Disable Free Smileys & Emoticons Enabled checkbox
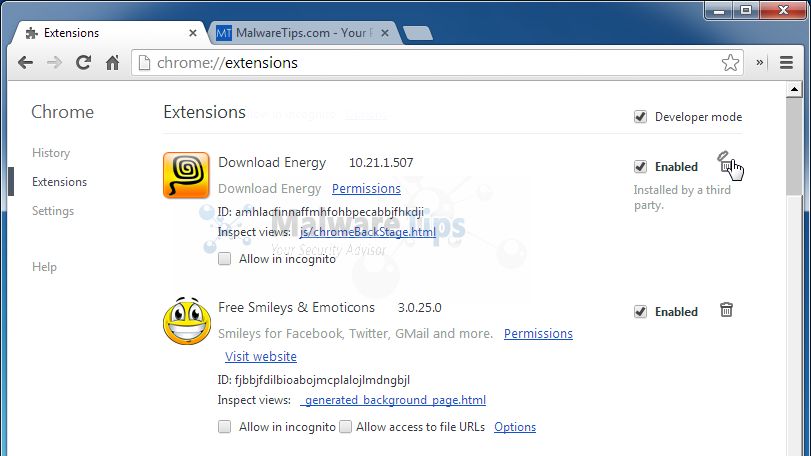 point(640,312)
